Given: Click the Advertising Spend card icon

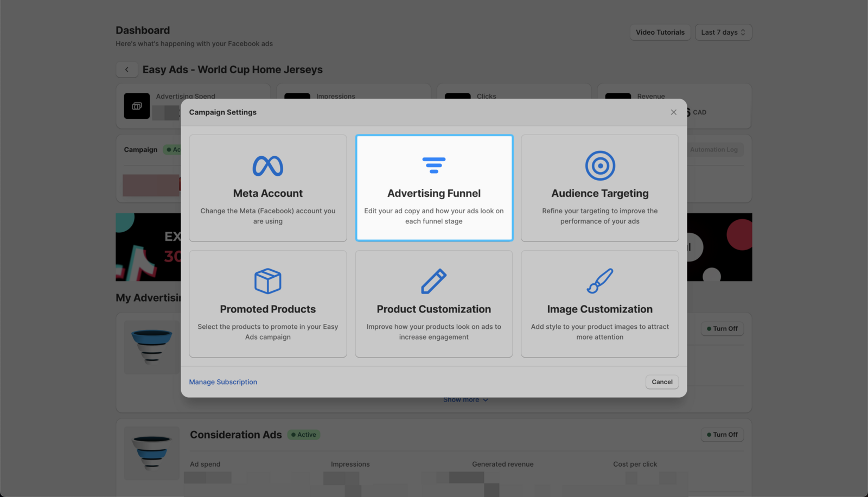Looking at the screenshot, I should (136, 106).
